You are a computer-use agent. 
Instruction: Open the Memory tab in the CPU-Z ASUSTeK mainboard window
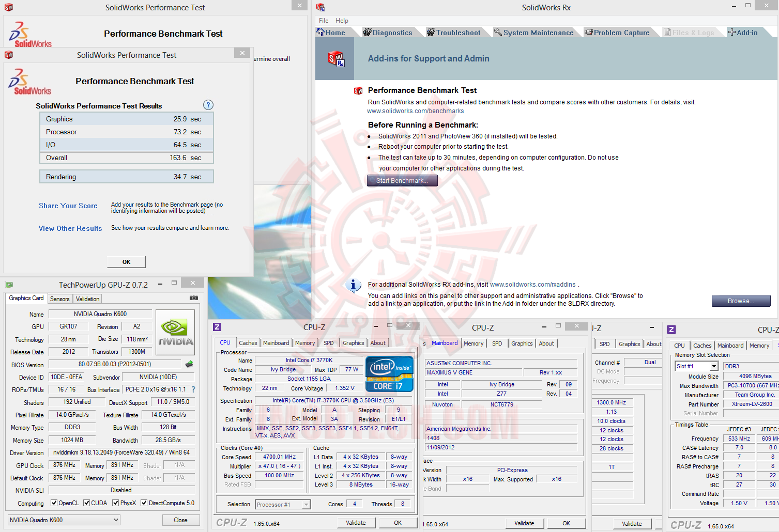[473, 343]
